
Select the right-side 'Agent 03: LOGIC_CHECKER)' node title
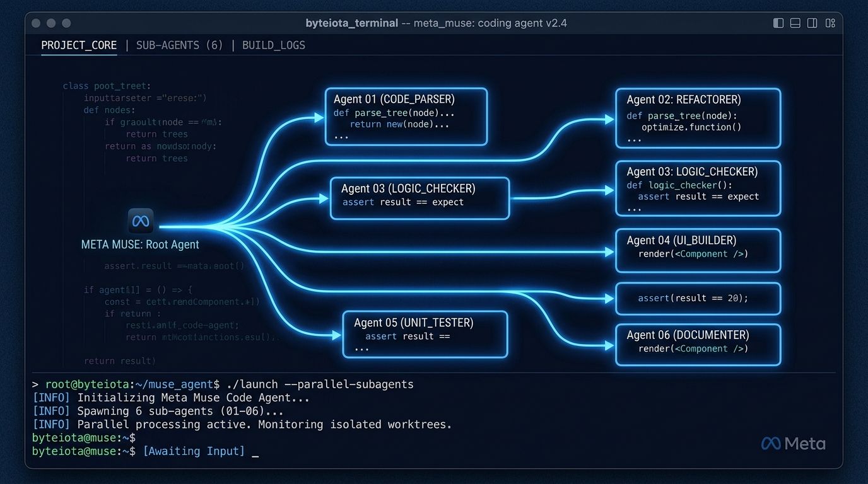point(692,171)
